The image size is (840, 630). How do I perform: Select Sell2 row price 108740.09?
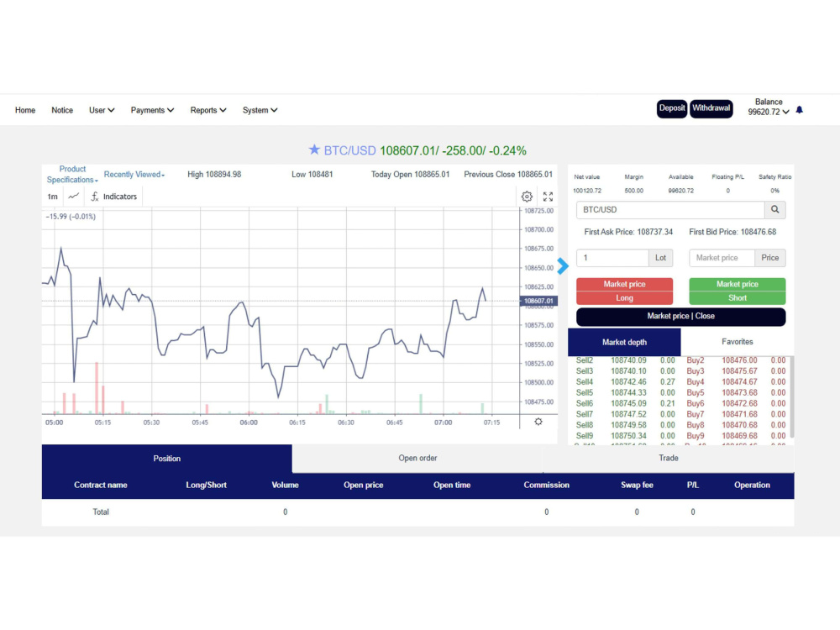(628, 360)
